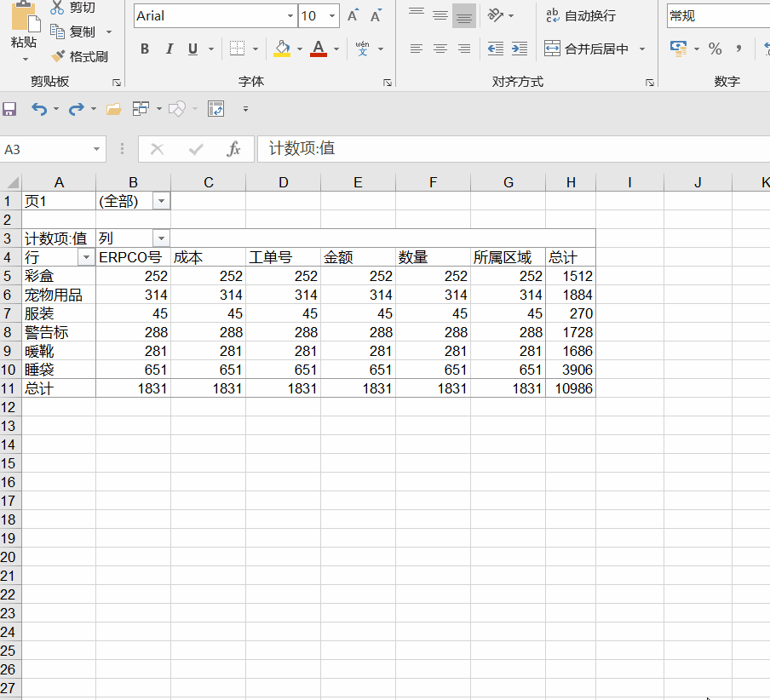Open borders dropdown arrow
The width and height of the screenshot is (770, 700).
(256, 49)
